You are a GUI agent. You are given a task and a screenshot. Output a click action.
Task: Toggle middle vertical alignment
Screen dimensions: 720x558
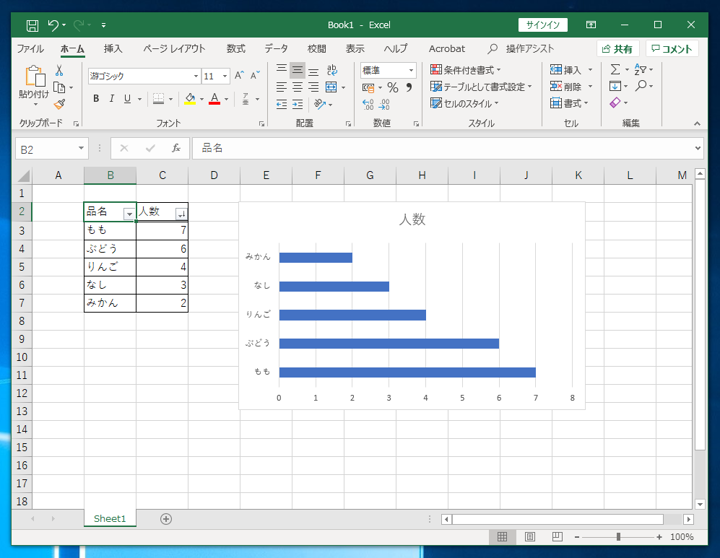click(x=298, y=70)
